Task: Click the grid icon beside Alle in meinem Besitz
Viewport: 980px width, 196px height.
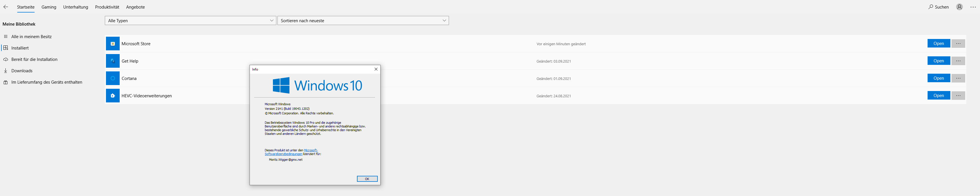Action: tap(6, 36)
